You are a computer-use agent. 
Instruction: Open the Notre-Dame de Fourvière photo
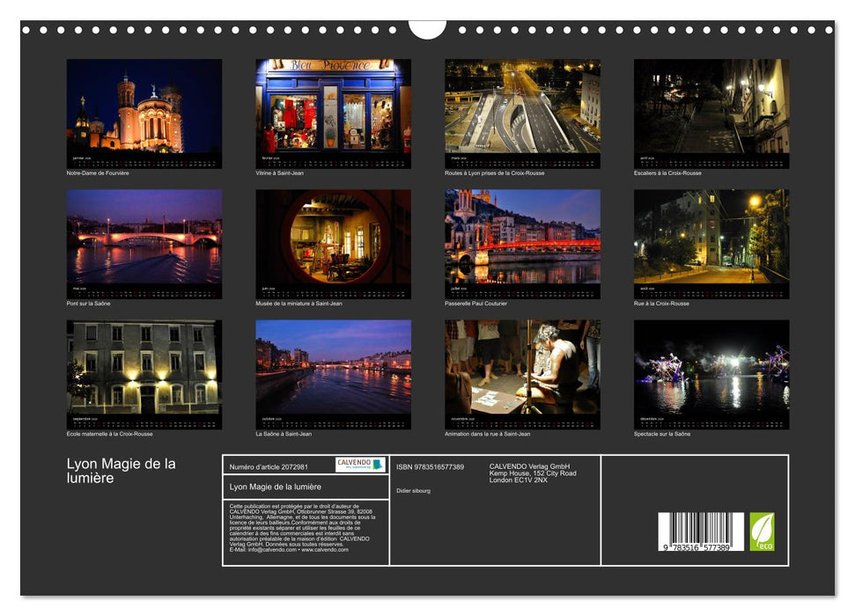(x=144, y=106)
